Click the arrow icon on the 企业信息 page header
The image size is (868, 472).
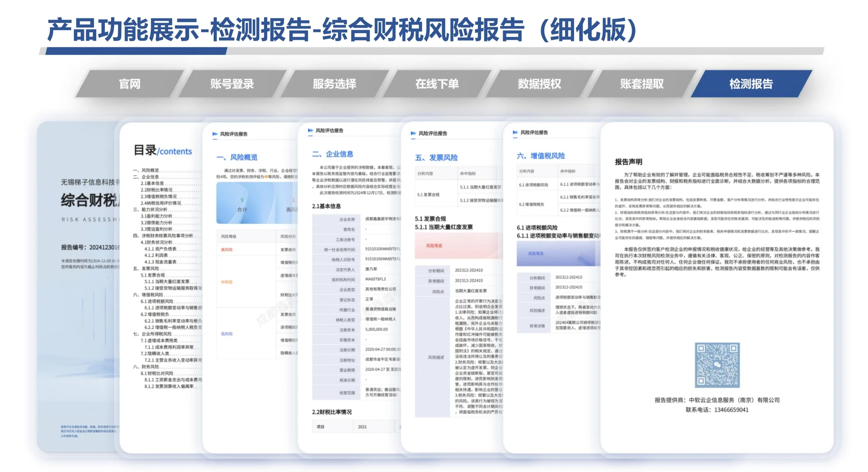(311, 130)
